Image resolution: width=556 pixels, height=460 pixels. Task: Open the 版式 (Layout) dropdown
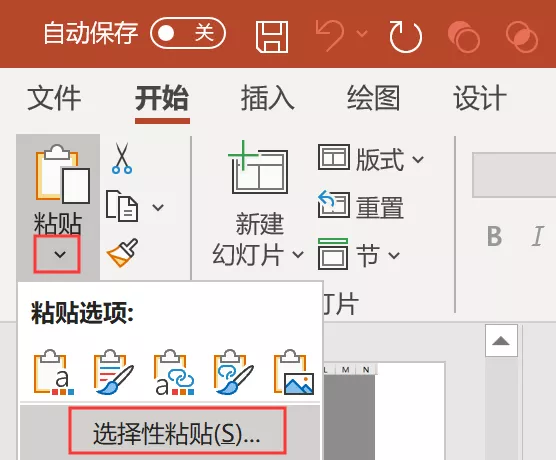371,159
